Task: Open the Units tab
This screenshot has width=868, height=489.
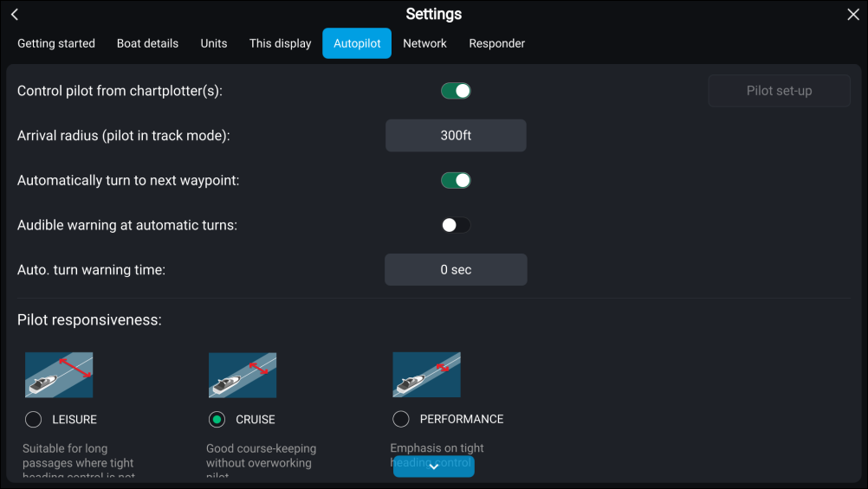Action: tap(214, 43)
